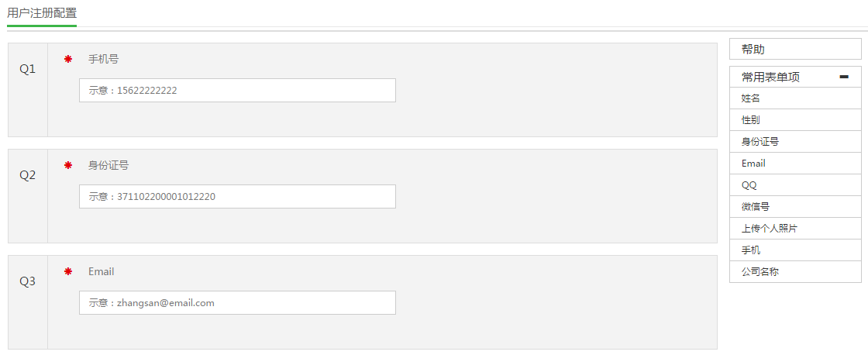This screenshot has width=868, height=355.
Task: Insert the 微信号 form item
Action: [794, 207]
